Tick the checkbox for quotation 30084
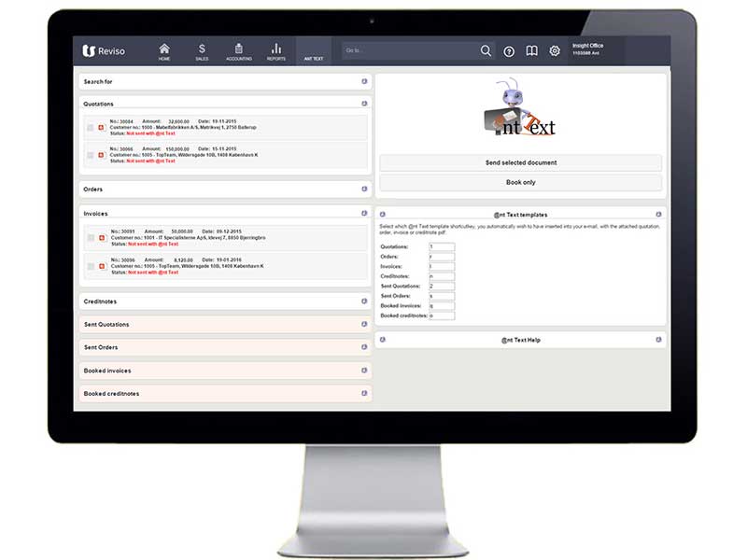 [91, 127]
